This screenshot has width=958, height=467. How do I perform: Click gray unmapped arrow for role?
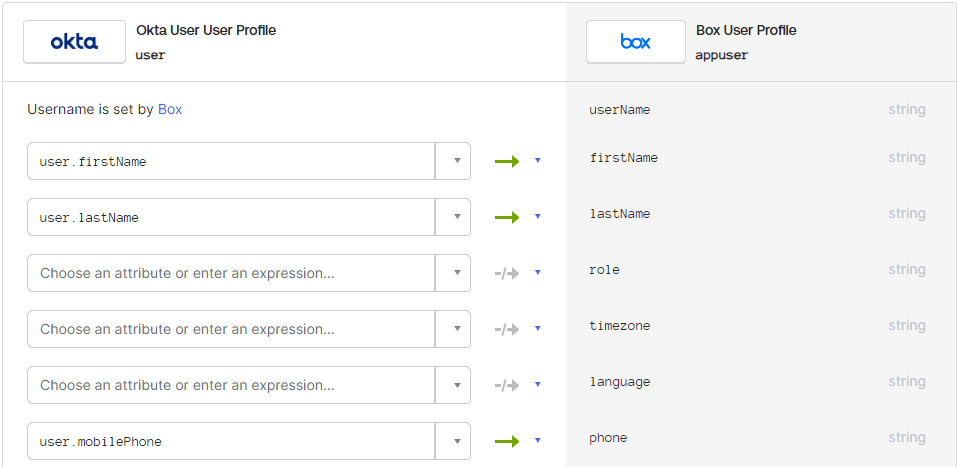pyautogui.click(x=506, y=273)
